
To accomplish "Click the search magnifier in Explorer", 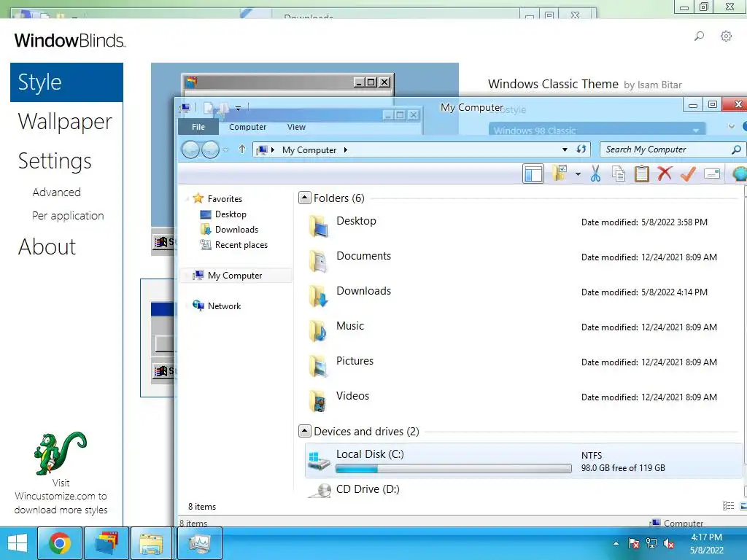I will point(736,149).
